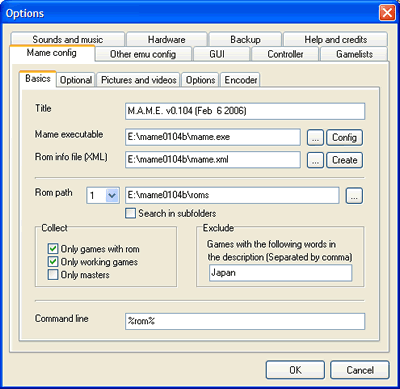Click browse button next to Rom info file

click(x=315, y=160)
